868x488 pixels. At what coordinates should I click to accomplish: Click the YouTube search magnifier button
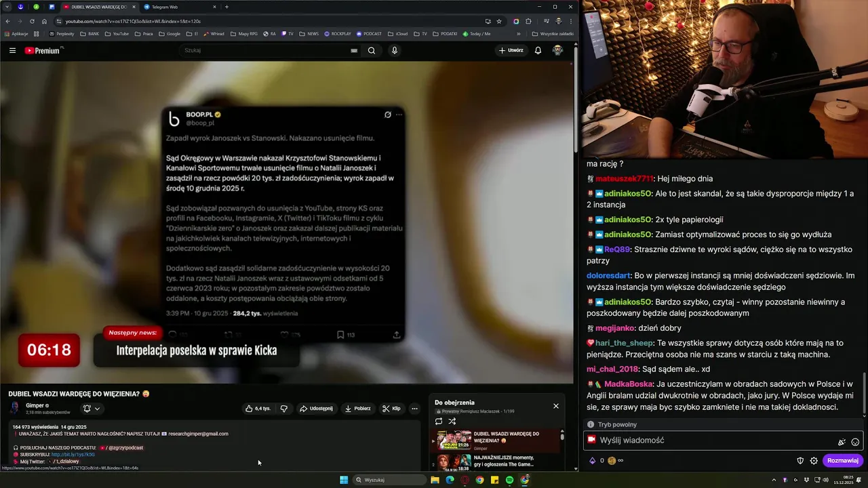[372, 50]
